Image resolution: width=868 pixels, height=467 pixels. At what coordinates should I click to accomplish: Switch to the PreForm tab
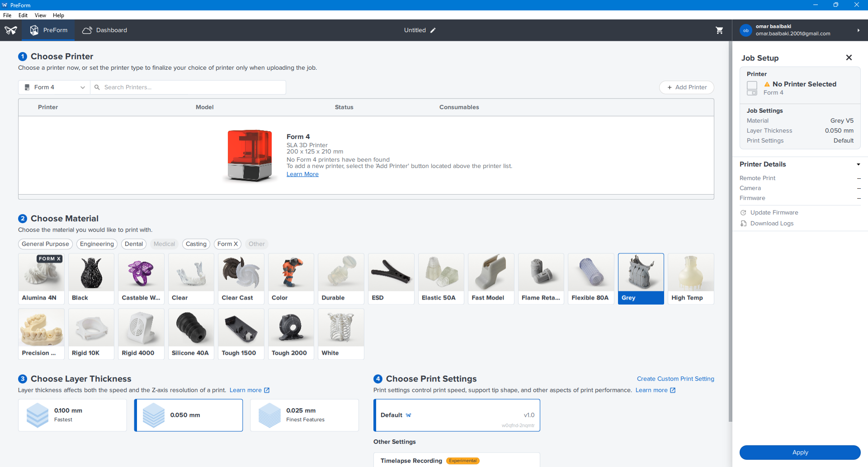[49, 30]
